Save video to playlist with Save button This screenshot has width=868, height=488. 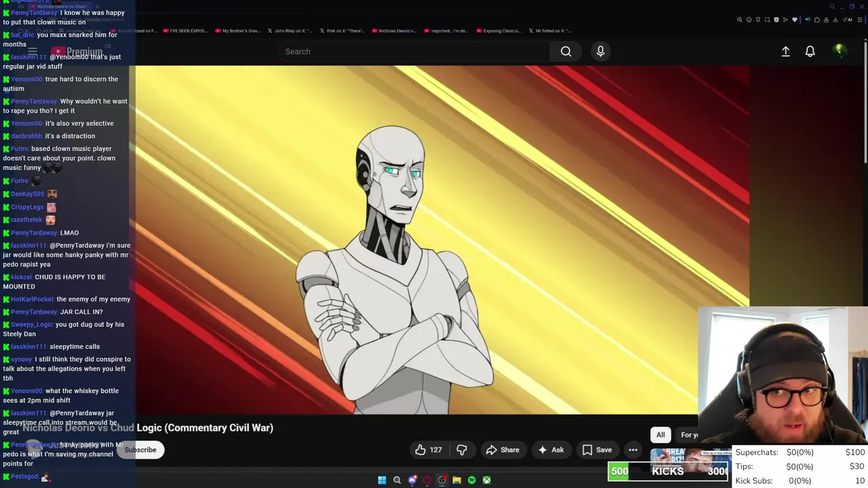pyautogui.click(x=597, y=450)
